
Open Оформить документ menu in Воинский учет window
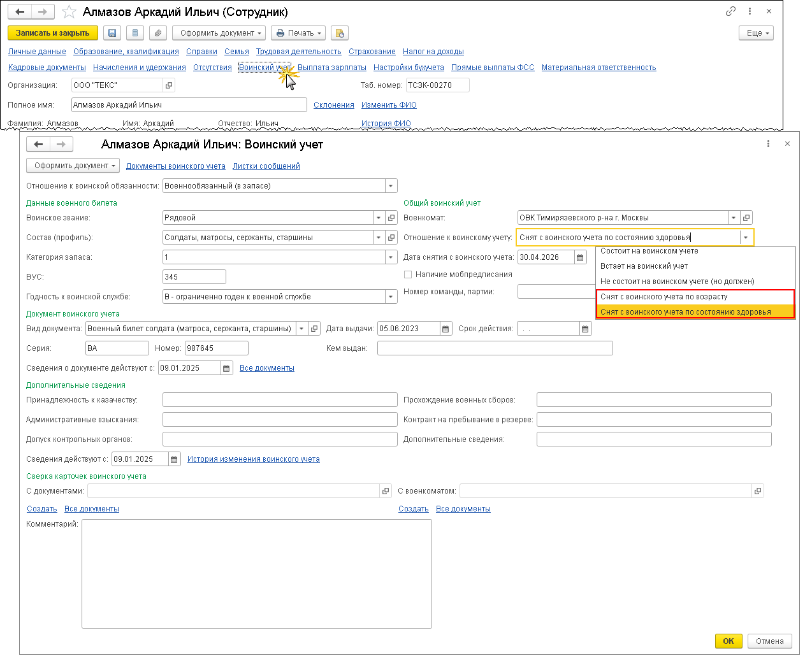[x=73, y=166]
